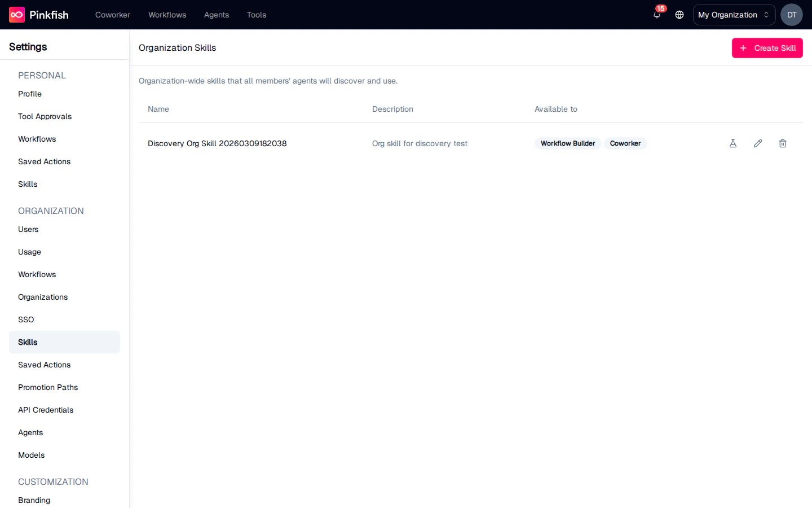Screen dimensions: 812x508
Task: Click the Coworker badge on the skill row
Action: 625,143
